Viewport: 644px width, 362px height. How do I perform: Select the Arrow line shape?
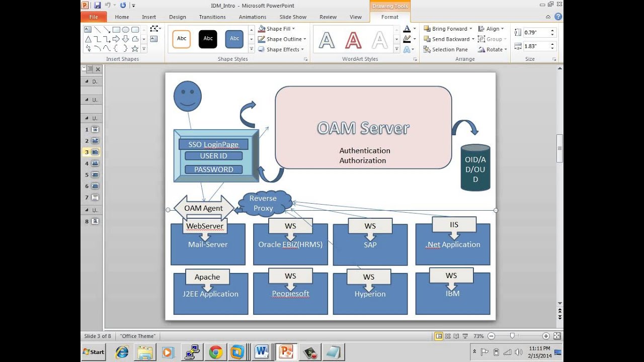107,30
